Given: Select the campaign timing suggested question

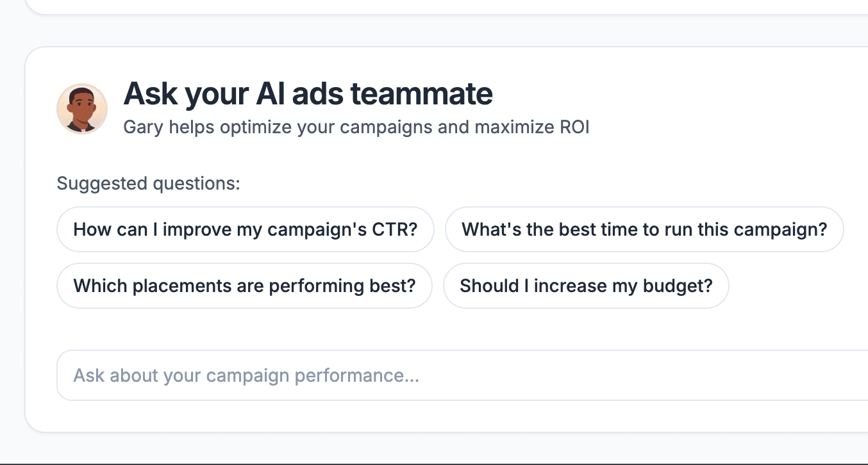Looking at the screenshot, I should tap(644, 229).
